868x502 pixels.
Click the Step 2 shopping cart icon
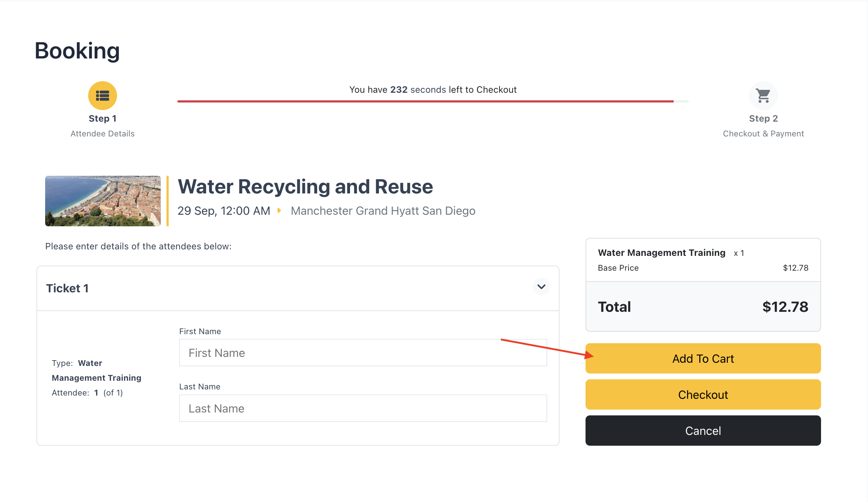tap(763, 96)
